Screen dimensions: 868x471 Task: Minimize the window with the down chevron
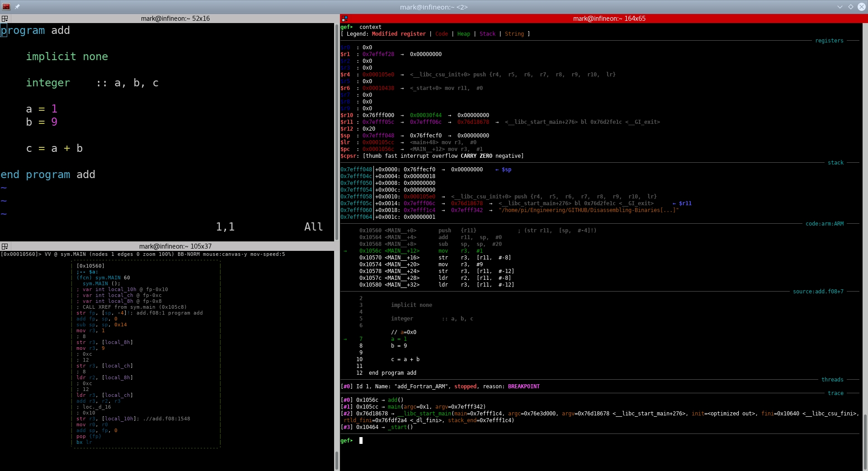coord(840,7)
